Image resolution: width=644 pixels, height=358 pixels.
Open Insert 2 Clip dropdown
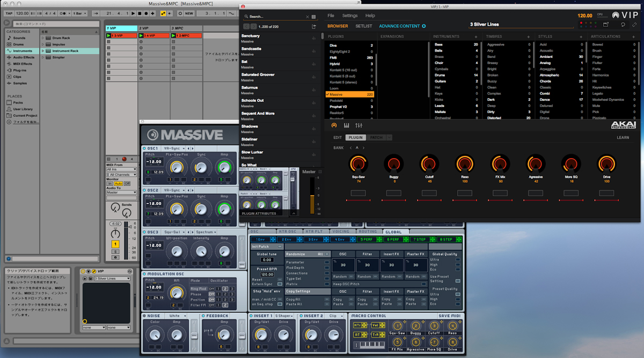[335, 316]
